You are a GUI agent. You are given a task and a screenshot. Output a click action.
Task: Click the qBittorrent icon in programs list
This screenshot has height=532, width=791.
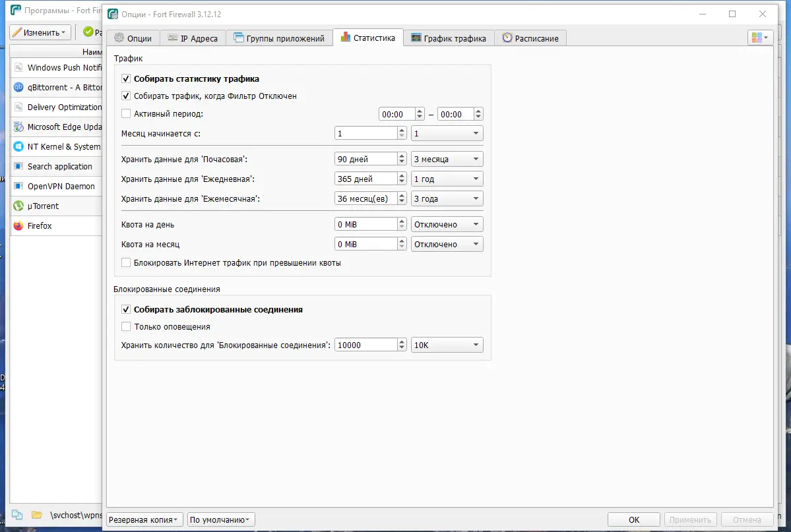tap(18, 87)
